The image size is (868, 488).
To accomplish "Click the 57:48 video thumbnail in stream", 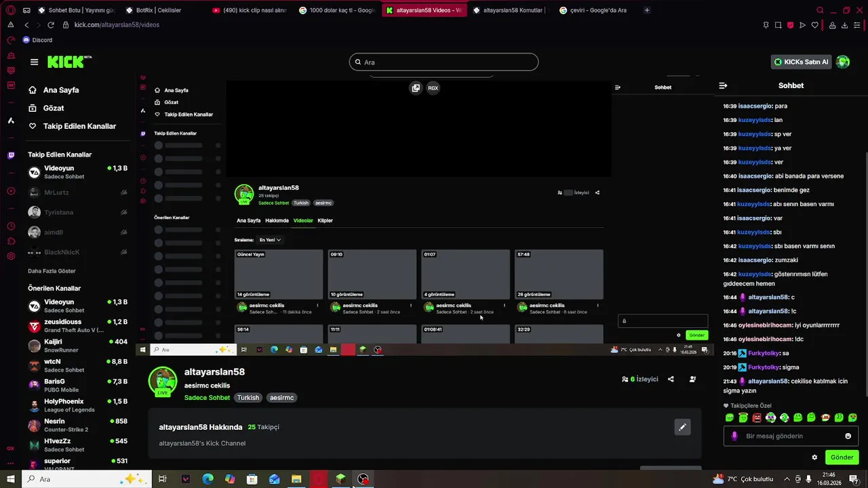I will (x=559, y=274).
